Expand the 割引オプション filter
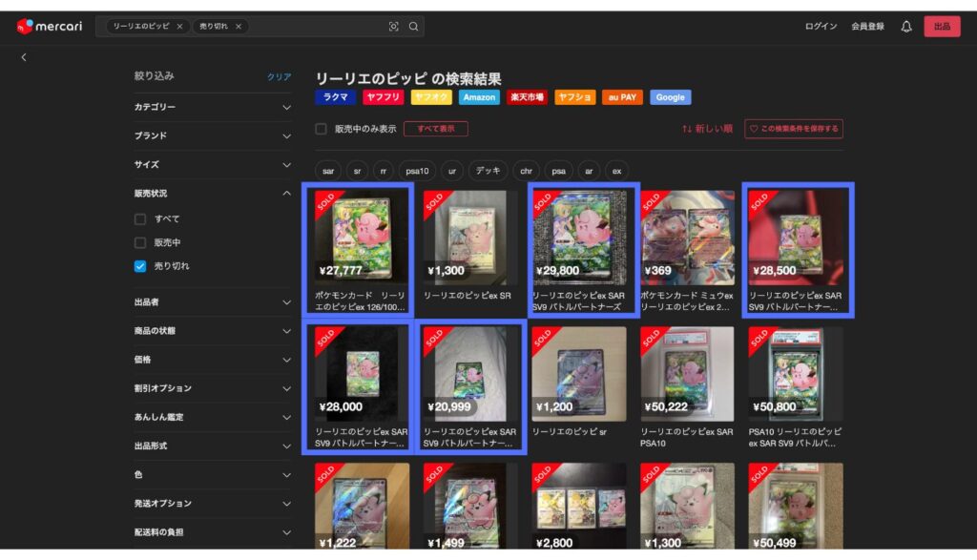This screenshot has width=977, height=560. click(x=213, y=388)
